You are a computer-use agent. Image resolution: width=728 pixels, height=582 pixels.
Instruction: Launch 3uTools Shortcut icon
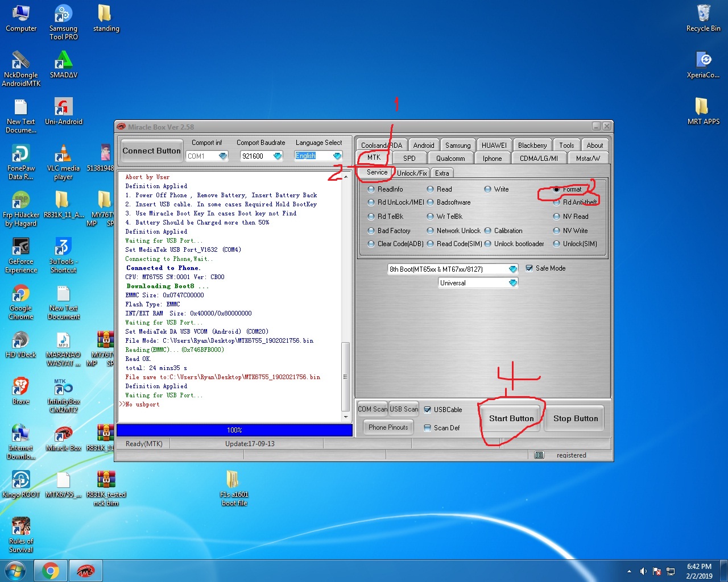click(x=63, y=255)
